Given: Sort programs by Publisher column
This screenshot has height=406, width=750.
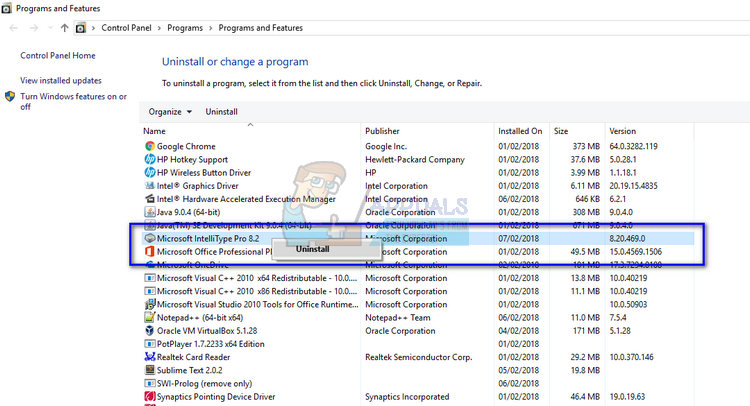Looking at the screenshot, I should 382,131.
